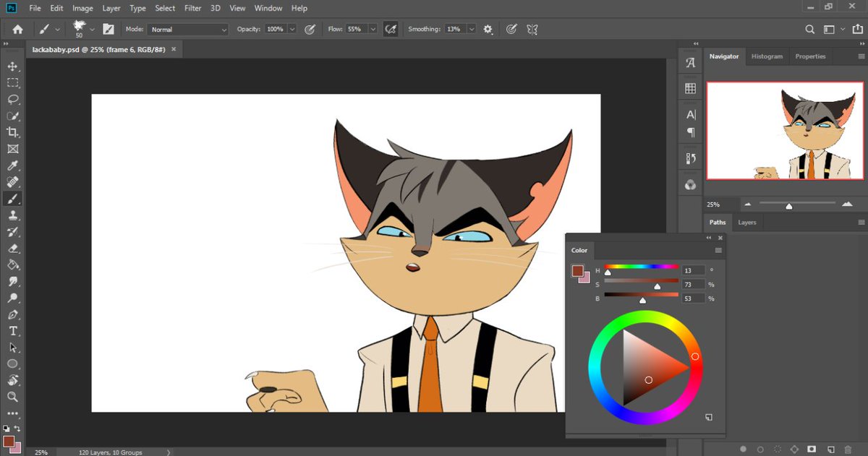Viewport: 868px width, 456px height.
Task: Select the Lasso tool
Action: 12,99
